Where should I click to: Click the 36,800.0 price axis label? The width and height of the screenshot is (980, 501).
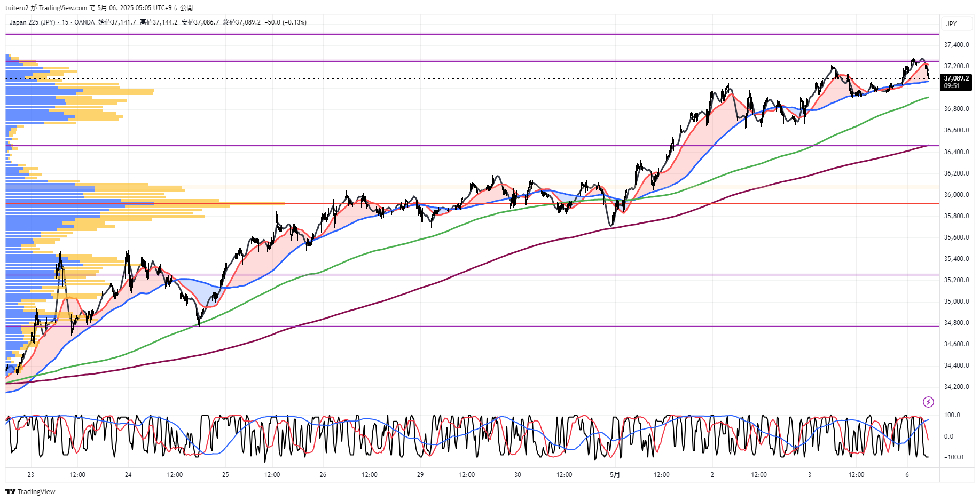(x=957, y=109)
